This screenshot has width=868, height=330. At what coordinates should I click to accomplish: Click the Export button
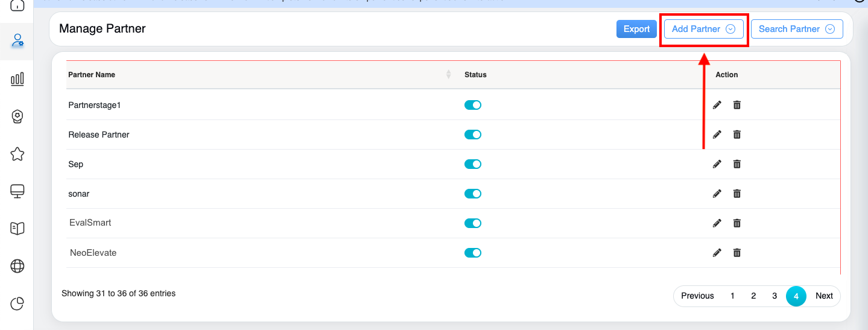click(x=636, y=29)
